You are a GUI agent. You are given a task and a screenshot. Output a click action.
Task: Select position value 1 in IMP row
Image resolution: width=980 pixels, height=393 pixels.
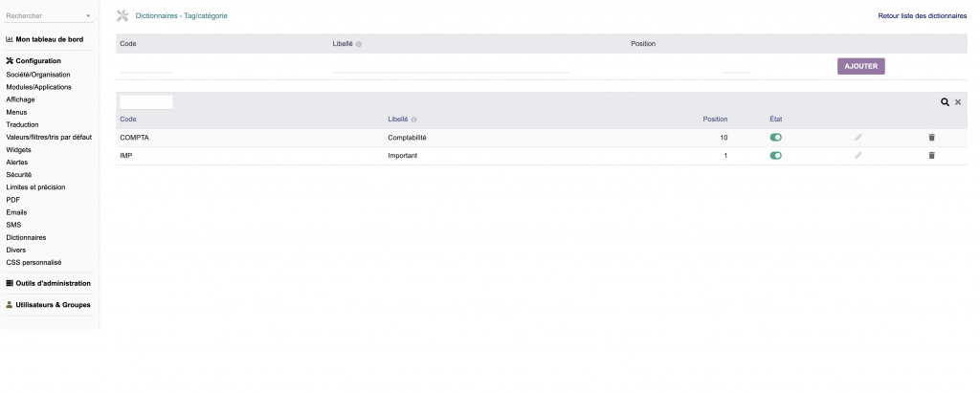point(725,156)
